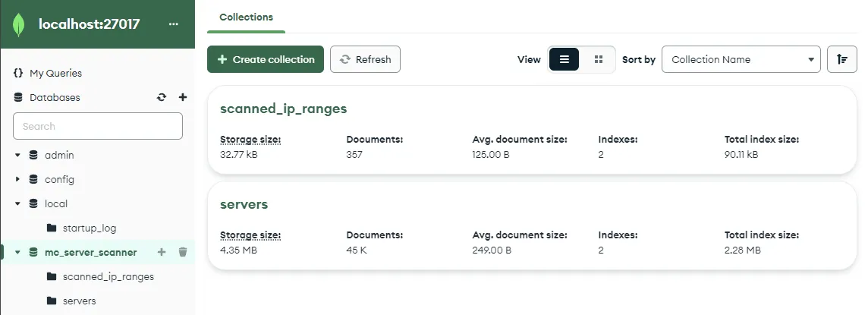Click into the database Search field
868x315 pixels.
(x=98, y=126)
